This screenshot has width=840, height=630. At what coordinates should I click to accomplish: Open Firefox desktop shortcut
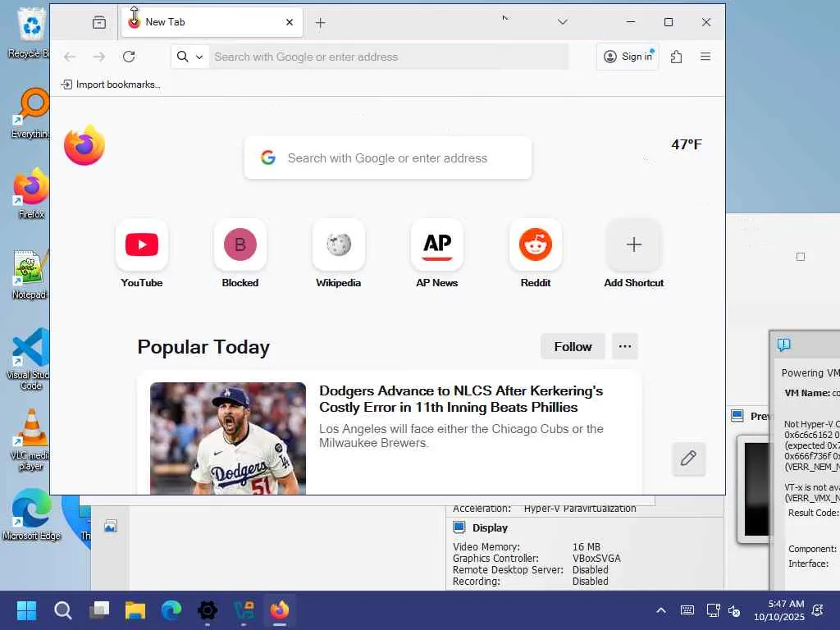click(x=30, y=194)
